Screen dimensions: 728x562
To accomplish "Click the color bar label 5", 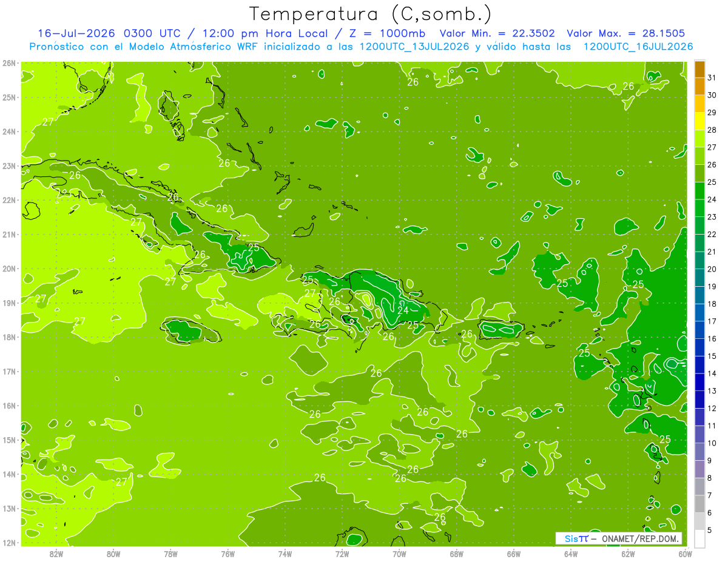I will pos(710,530).
